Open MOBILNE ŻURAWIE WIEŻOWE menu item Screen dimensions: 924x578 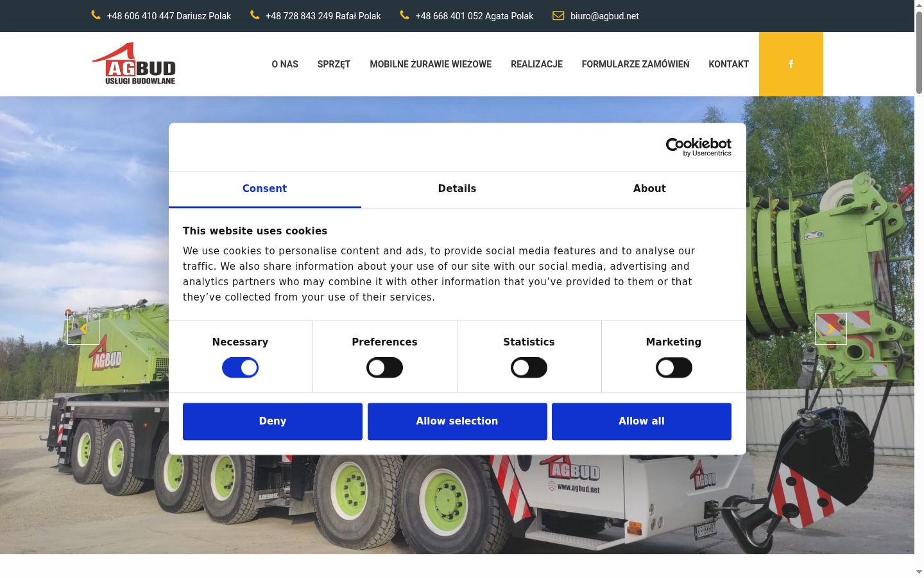pyautogui.click(x=431, y=64)
